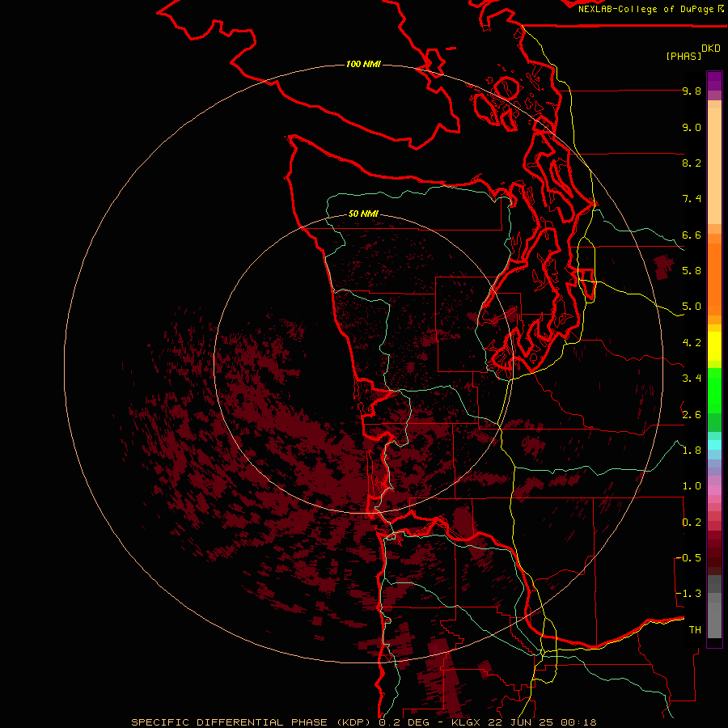Click the yellow color bar segment
Screen dimensions: 728x728
click(714, 346)
